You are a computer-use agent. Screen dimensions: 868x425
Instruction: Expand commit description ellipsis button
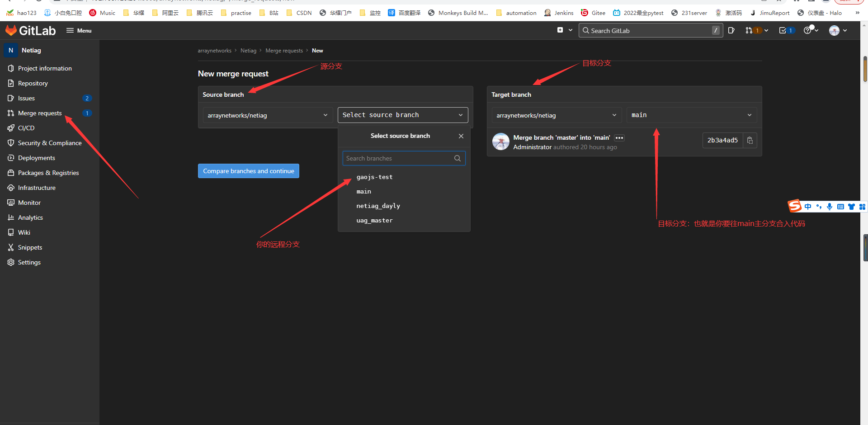(619, 138)
